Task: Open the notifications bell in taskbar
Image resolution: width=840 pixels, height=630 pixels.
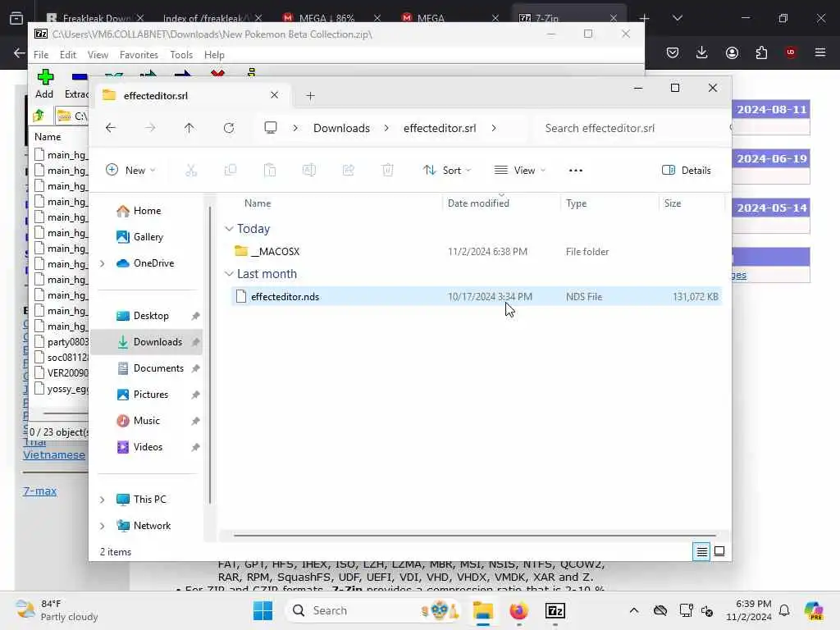Action: click(x=784, y=610)
